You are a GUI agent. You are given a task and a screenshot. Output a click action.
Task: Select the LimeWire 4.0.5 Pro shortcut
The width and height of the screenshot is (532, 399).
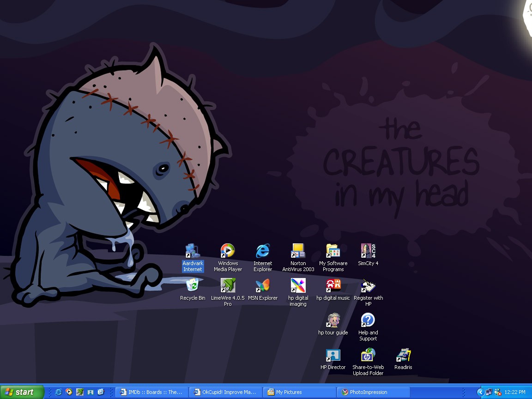[228, 292]
